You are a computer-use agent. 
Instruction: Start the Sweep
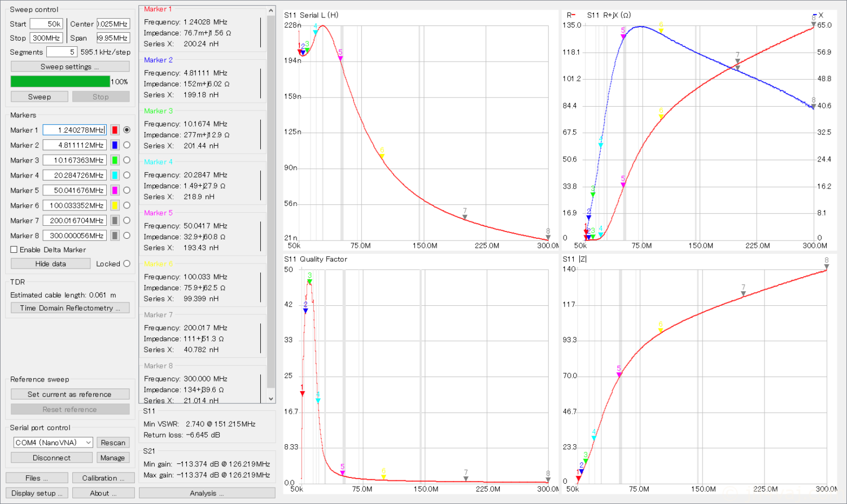[x=40, y=97]
